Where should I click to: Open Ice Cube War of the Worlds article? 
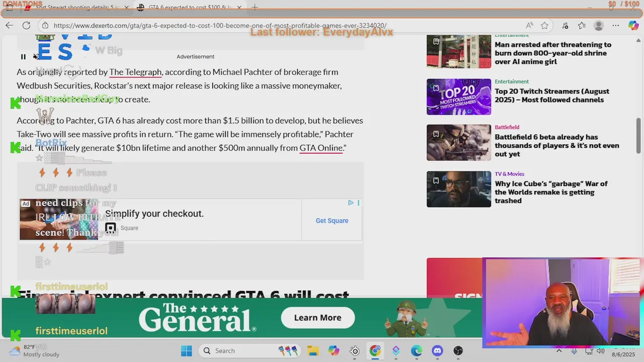(551, 192)
